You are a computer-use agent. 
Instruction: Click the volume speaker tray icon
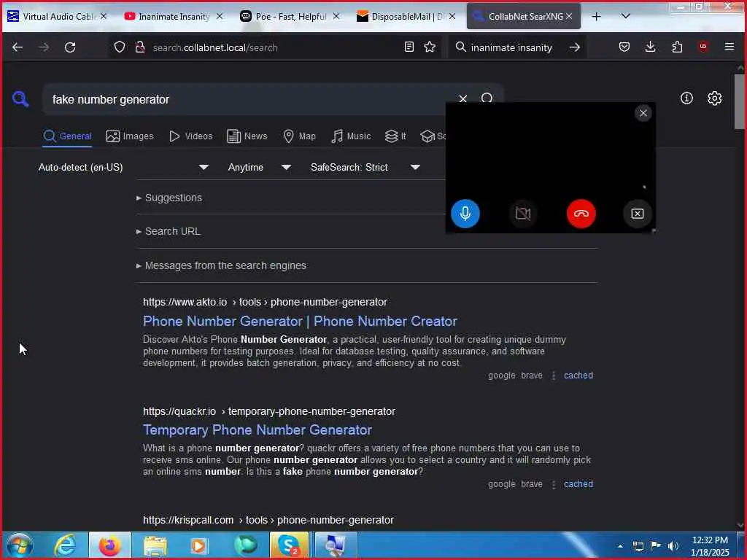673,545
